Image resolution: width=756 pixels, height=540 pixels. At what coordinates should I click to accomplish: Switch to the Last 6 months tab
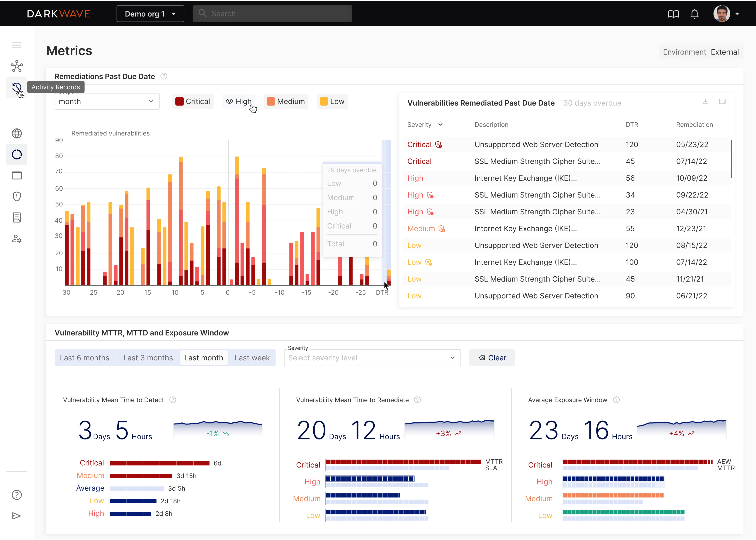coord(85,358)
